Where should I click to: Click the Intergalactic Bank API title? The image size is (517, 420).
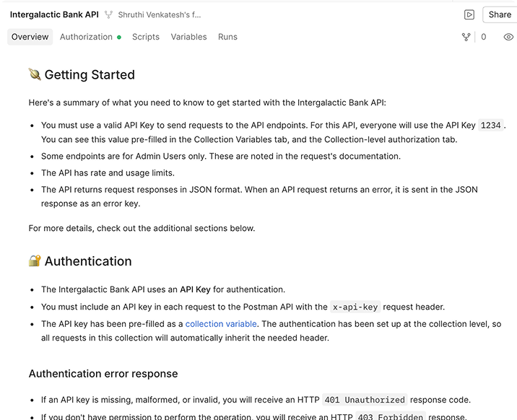[54, 14]
